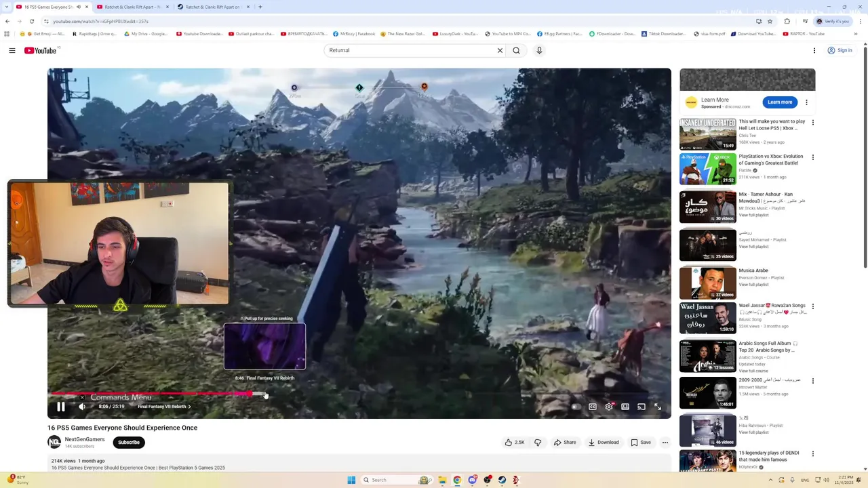The height and width of the screenshot is (488, 868).
Task: Open Windows Start menu
Action: pyautogui.click(x=351, y=480)
